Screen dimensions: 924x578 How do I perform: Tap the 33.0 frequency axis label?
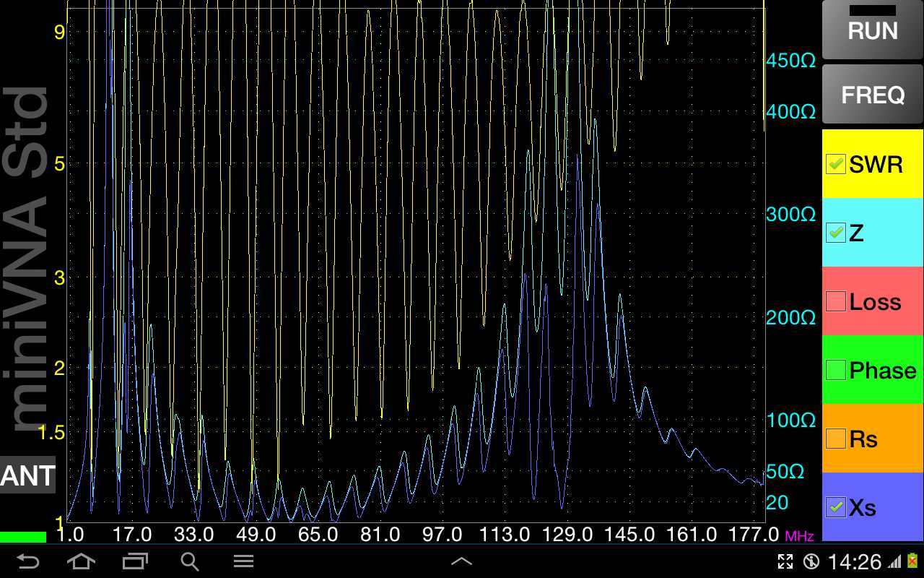click(x=194, y=535)
